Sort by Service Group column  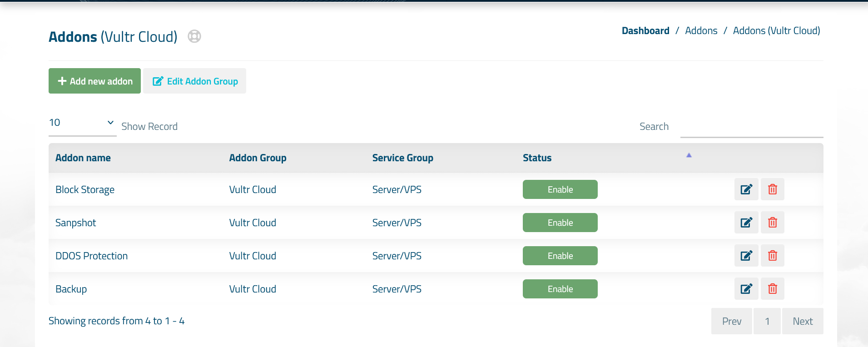coord(402,158)
